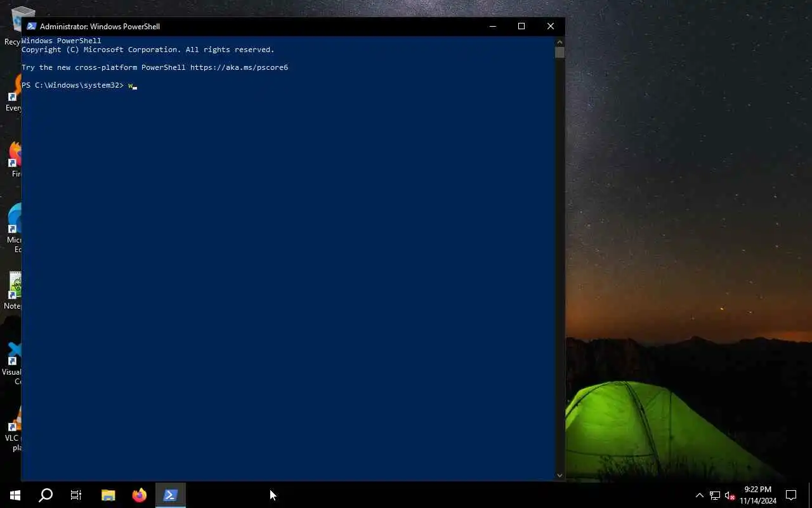Select the Visual Studio Code desktop shortcut
812x508 pixels.
[11, 363]
